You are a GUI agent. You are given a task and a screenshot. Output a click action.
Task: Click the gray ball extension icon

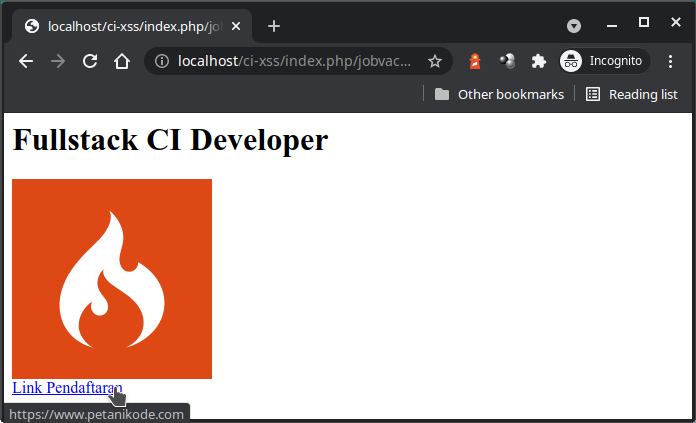(x=507, y=61)
